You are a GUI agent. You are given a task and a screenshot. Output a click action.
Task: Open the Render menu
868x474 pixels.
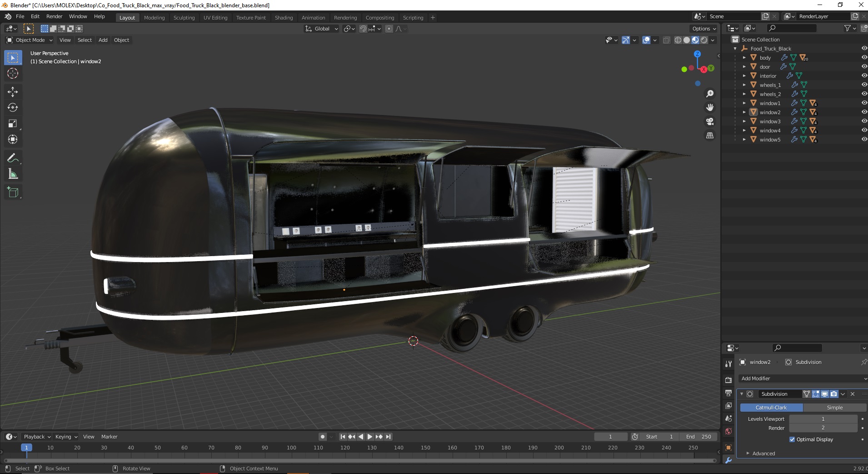pyautogui.click(x=55, y=16)
